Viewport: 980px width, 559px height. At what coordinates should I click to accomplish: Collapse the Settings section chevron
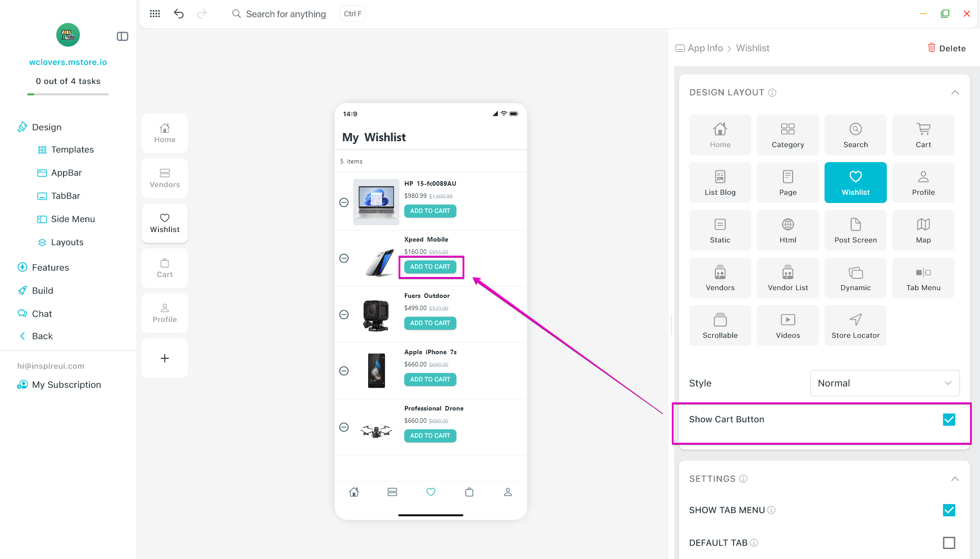point(955,479)
